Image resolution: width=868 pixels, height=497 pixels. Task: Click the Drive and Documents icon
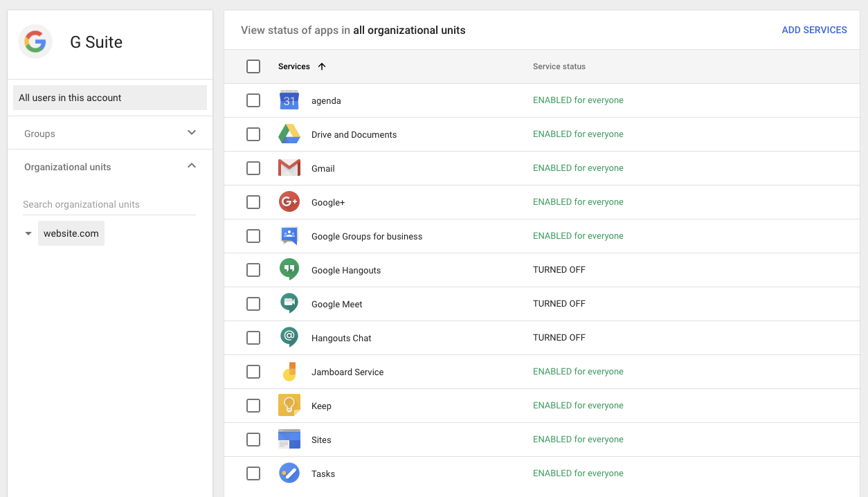click(289, 134)
